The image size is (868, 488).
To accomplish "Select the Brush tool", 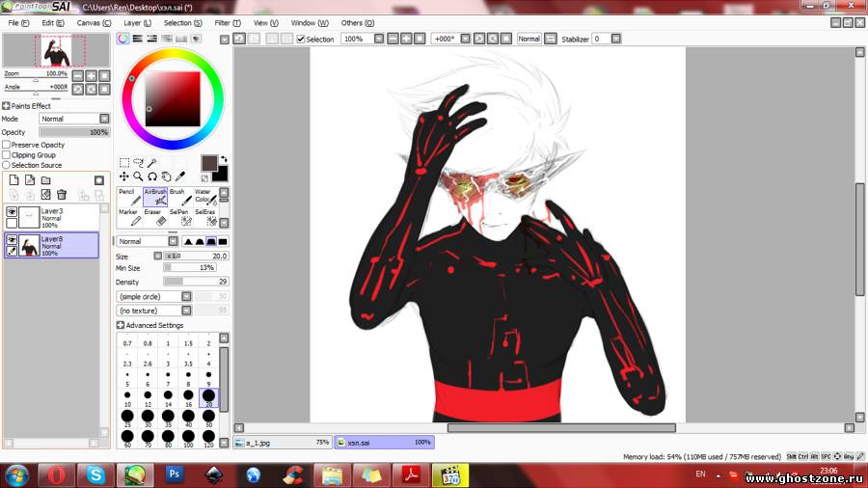I will pos(180,197).
